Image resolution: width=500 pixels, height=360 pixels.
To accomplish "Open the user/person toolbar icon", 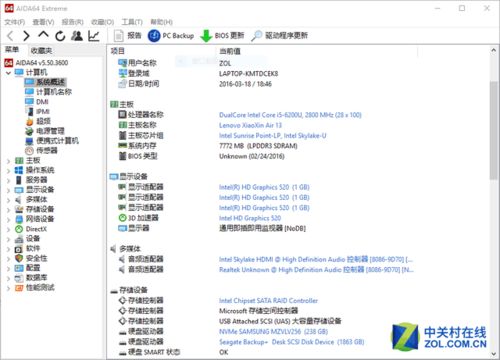I will click(77, 36).
